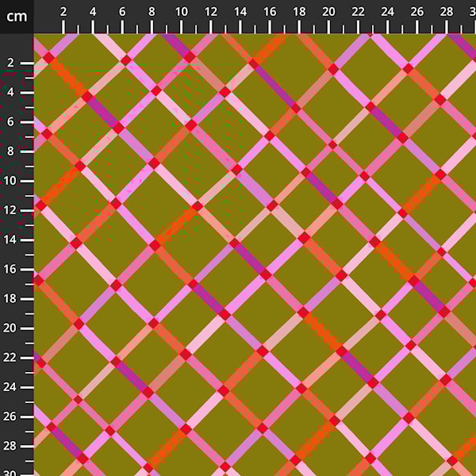This screenshot has width=476, height=476.
Task: Click the 24 mark on the left ruler
Action: point(13,387)
